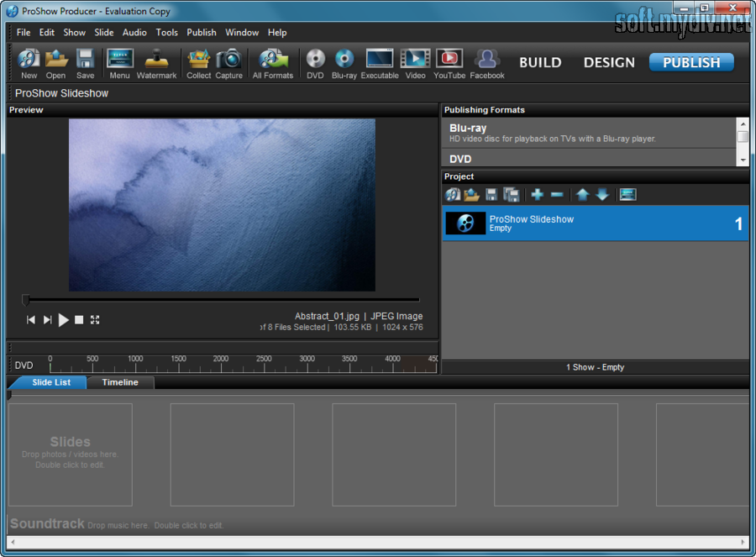756x557 pixels.
Task: Jump to next slide in preview
Action: tap(47, 320)
